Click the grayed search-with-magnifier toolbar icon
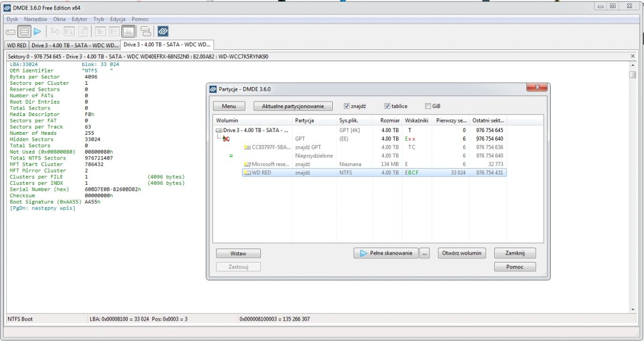 click(x=69, y=32)
